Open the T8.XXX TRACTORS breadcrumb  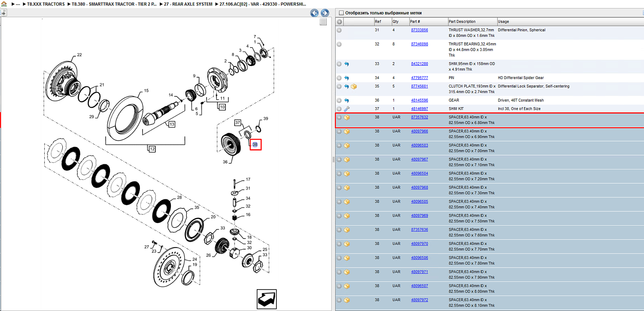click(x=46, y=4)
